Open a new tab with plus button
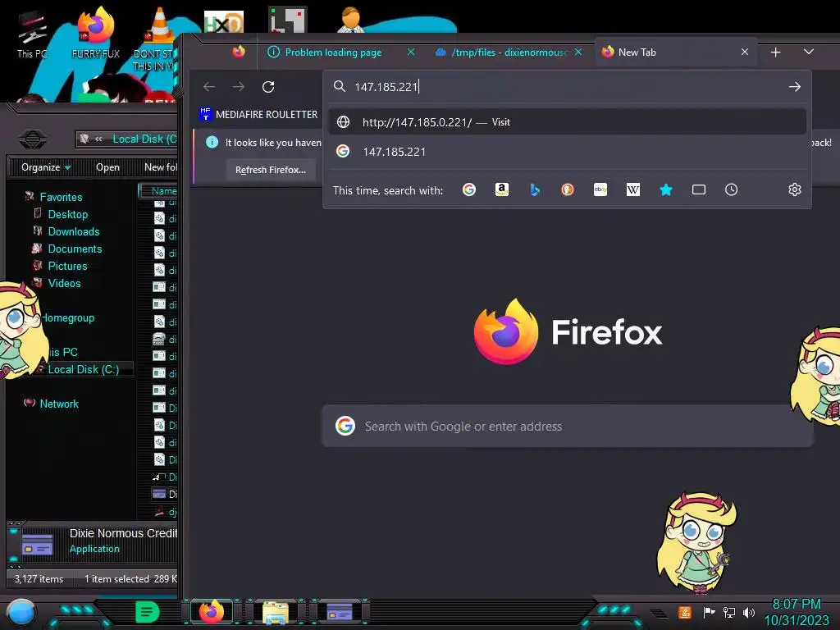840x630 pixels. (776, 52)
